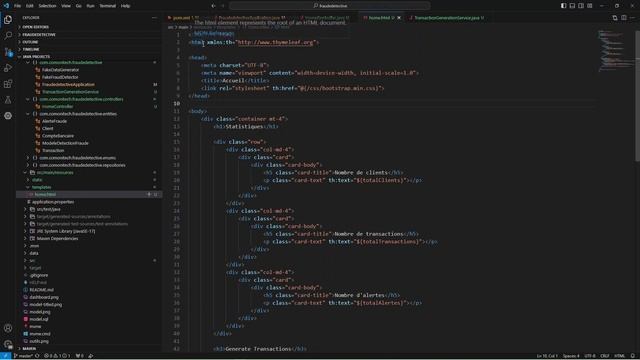Close the home.html tab
This screenshot has width=640, height=360.
pyautogui.click(x=399, y=18)
